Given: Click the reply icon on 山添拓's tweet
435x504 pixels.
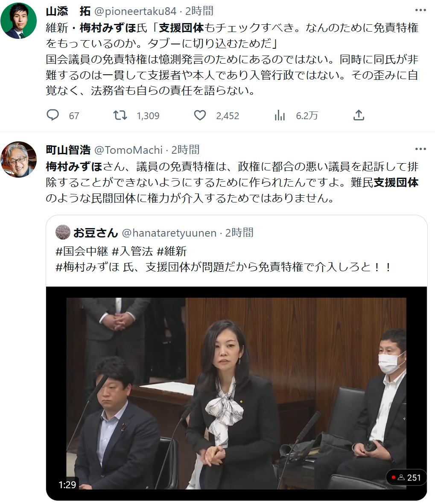Looking at the screenshot, I should pos(53,115).
